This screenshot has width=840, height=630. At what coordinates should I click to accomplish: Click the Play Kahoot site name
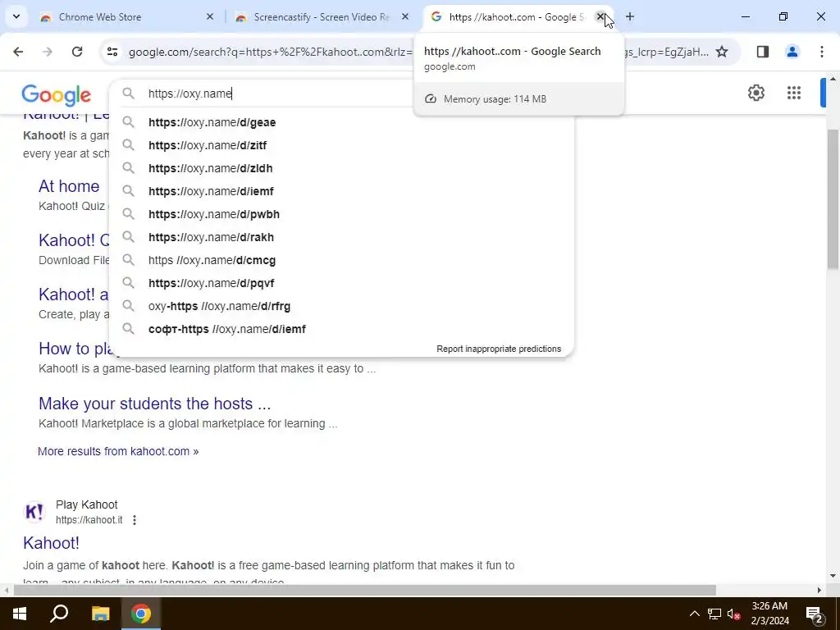tap(87, 504)
